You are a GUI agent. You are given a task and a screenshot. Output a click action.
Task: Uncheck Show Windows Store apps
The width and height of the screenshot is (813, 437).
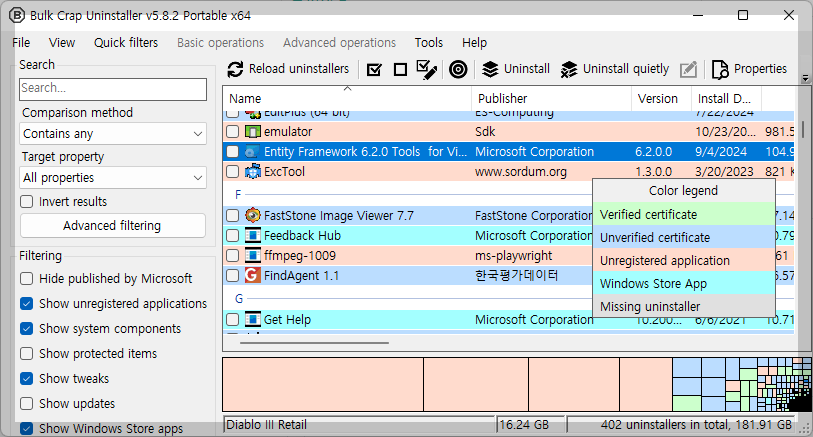(26, 428)
